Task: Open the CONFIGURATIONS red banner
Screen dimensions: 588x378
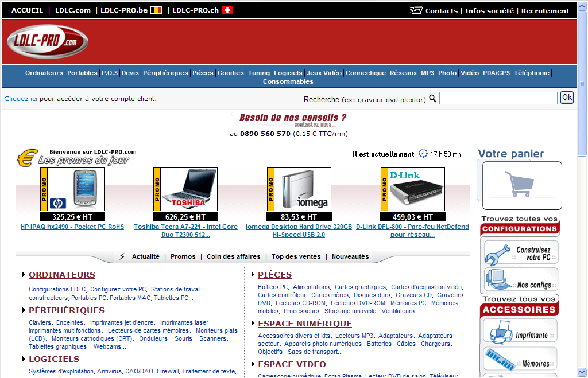Action: tap(520, 228)
